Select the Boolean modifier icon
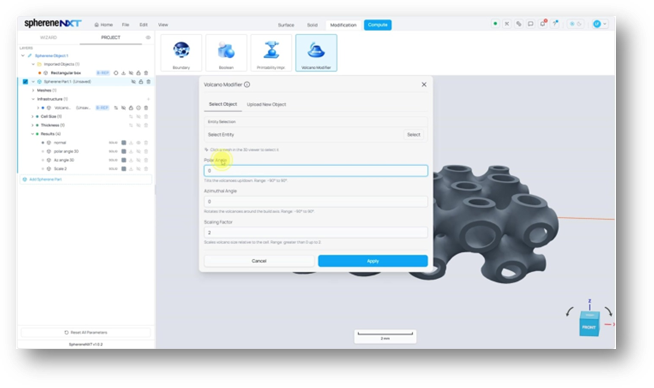This screenshot has height=388, width=654. click(x=226, y=53)
